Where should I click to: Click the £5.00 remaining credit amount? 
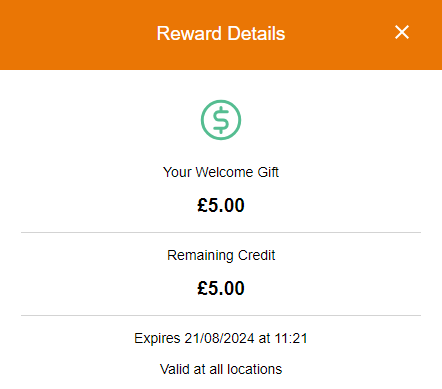[221, 288]
